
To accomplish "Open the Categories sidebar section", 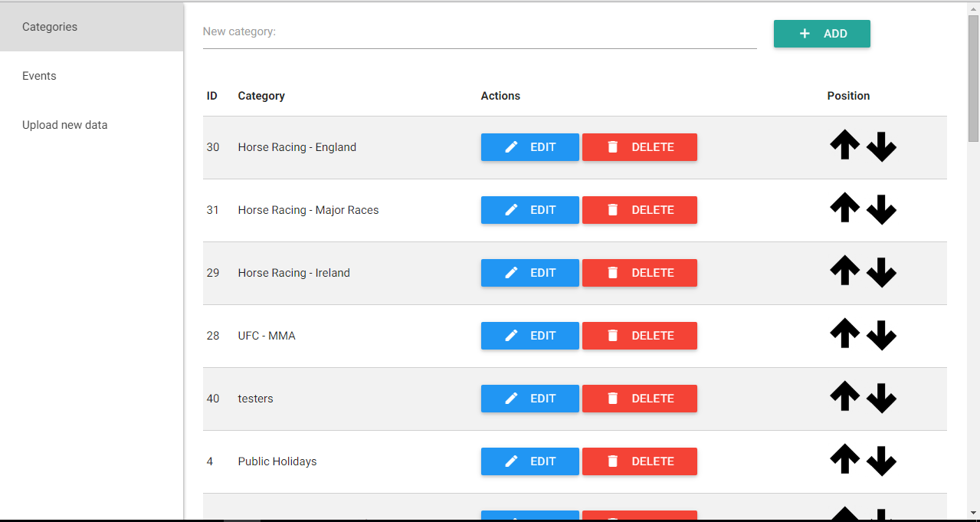I will (x=50, y=27).
